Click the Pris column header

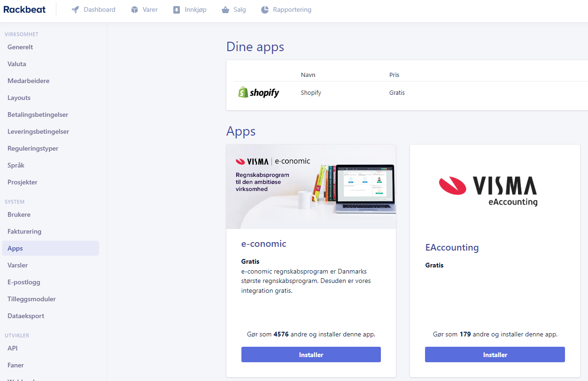395,75
